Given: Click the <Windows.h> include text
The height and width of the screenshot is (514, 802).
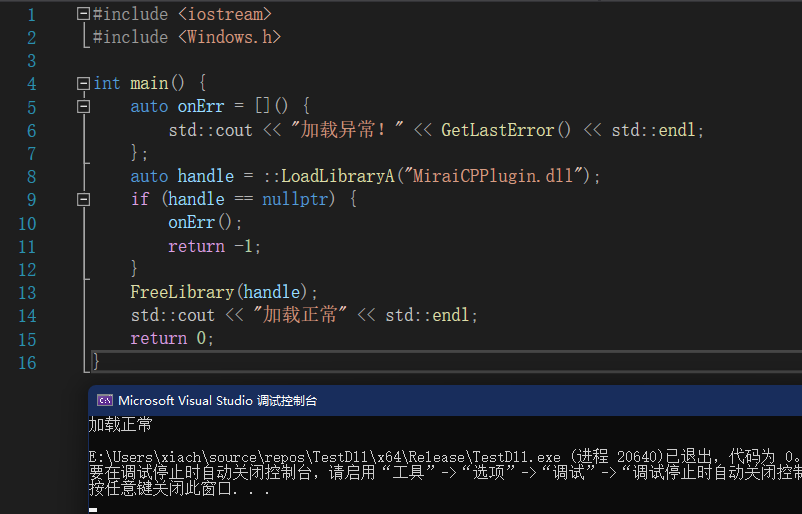Looking at the screenshot, I should pos(230,37).
